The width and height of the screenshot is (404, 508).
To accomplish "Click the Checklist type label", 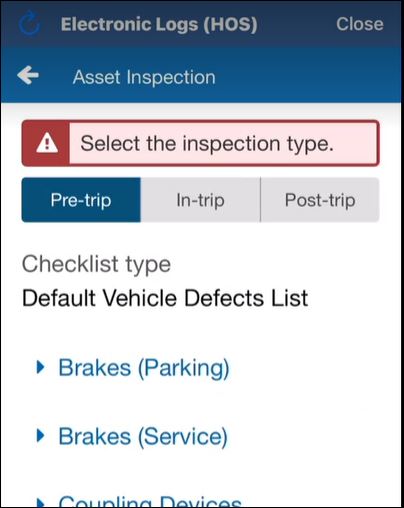I will (x=96, y=264).
